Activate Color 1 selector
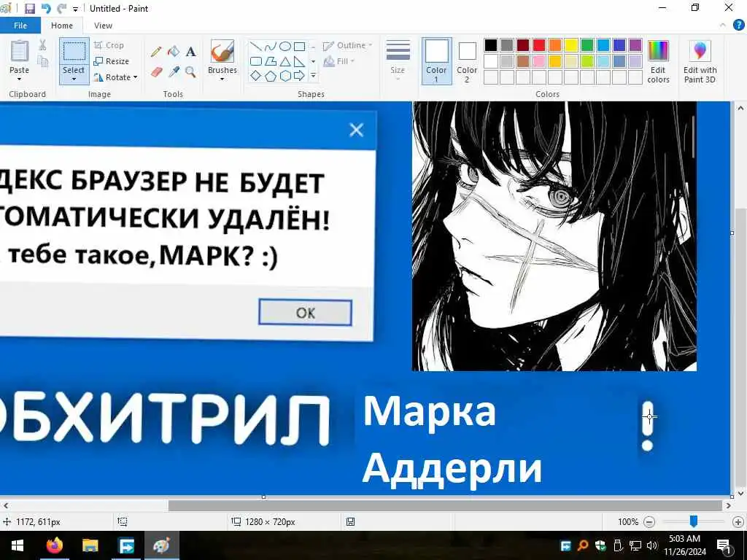This screenshot has width=747, height=560. (x=436, y=61)
